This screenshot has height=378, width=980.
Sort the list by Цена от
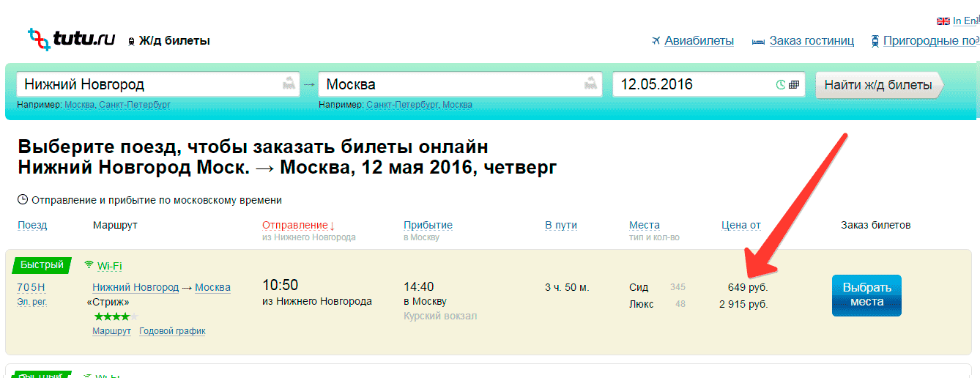tap(741, 225)
